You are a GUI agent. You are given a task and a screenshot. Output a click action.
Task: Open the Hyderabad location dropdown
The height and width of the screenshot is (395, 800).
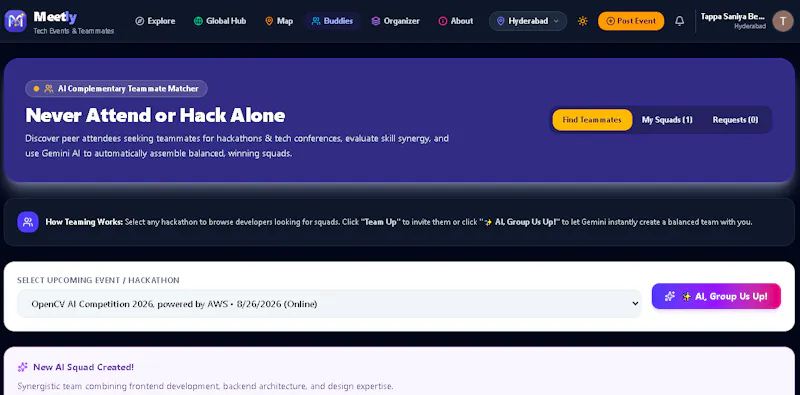tap(528, 21)
